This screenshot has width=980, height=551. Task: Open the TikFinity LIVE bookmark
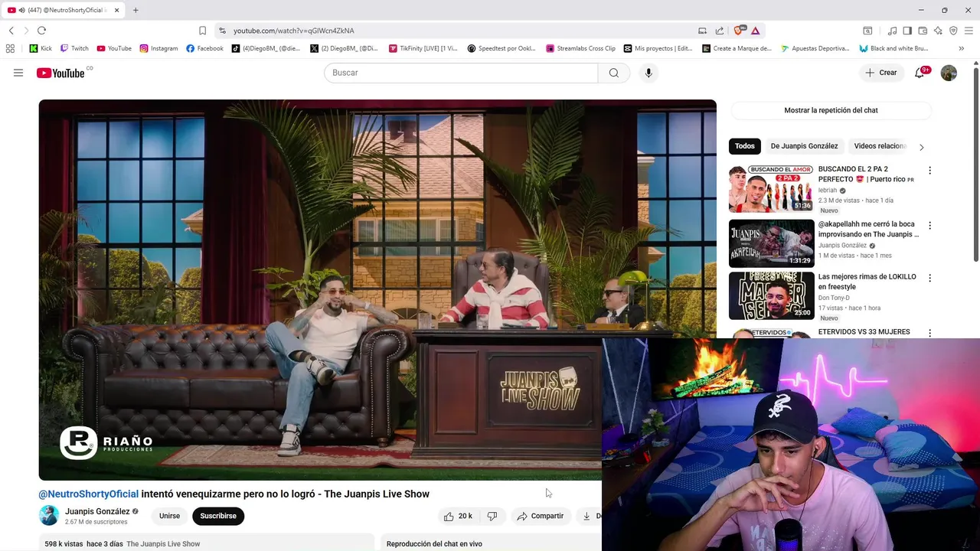pos(423,48)
